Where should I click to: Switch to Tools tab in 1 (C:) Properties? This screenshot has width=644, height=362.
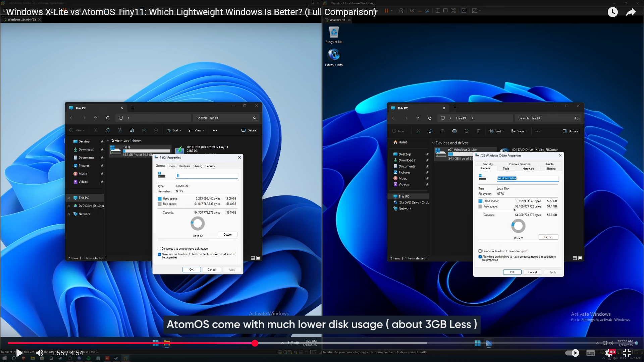[171, 166]
